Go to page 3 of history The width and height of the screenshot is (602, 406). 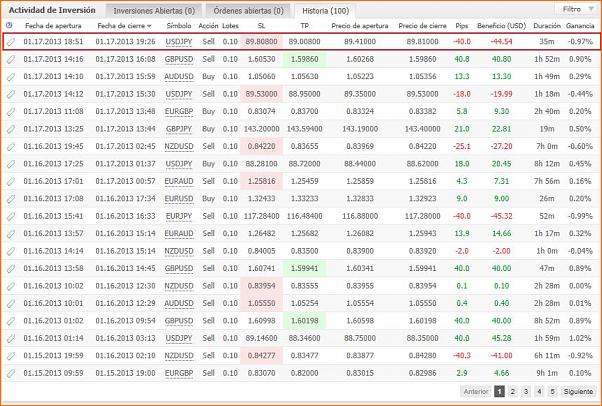click(526, 391)
